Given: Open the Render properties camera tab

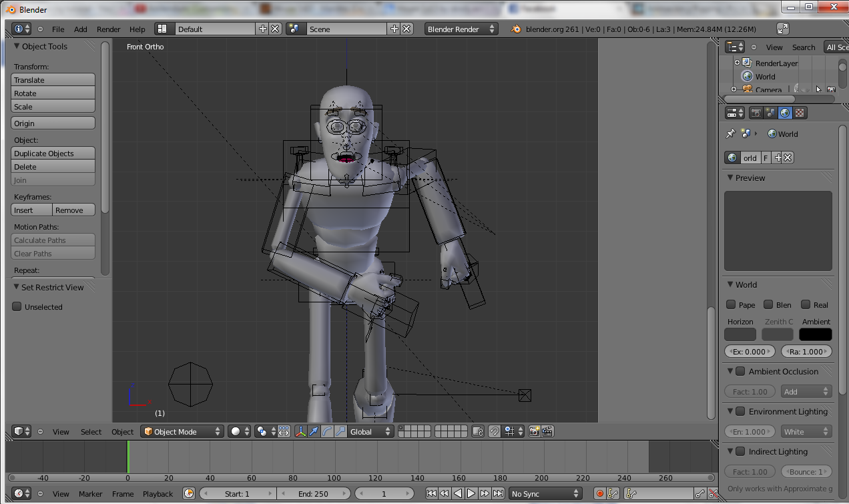Looking at the screenshot, I should tap(756, 113).
